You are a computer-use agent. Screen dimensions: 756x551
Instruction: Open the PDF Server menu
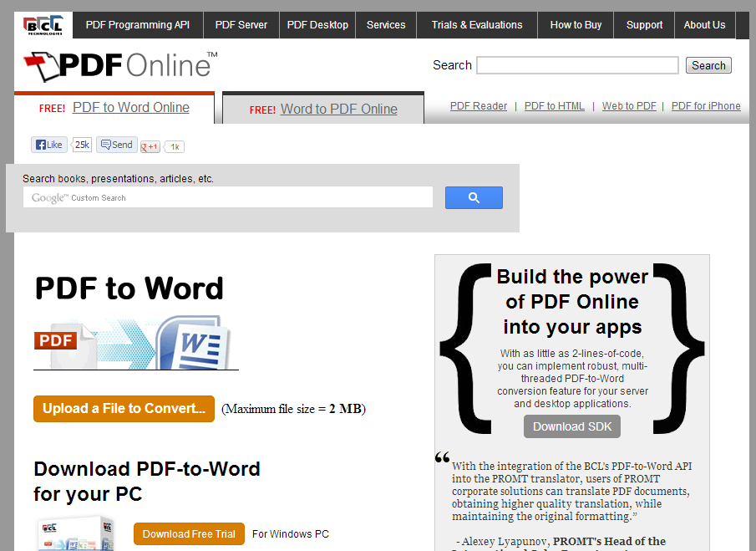[241, 25]
